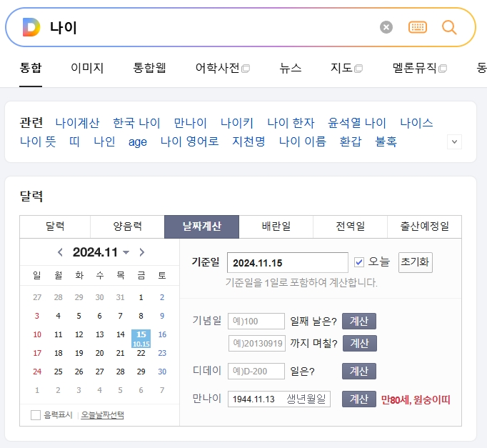487x448 pixels.
Task: Switch to the 양음력 tab
Action: pos(127,227)
